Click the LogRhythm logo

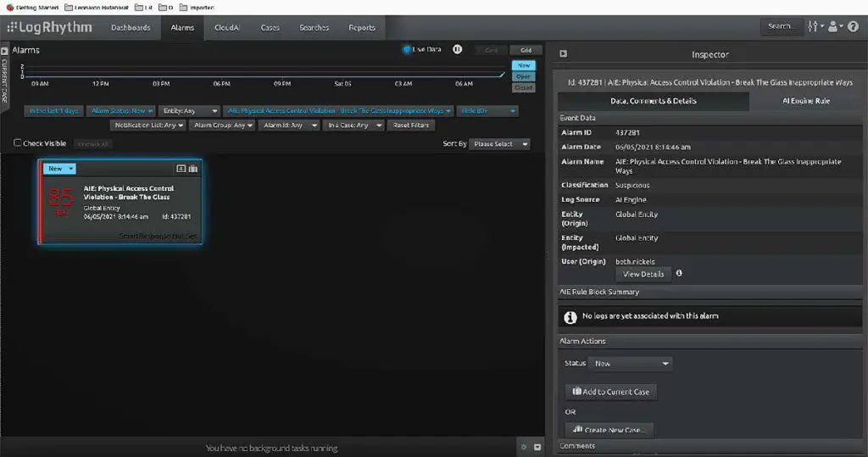pyautogui.click(x=49, y=27)
